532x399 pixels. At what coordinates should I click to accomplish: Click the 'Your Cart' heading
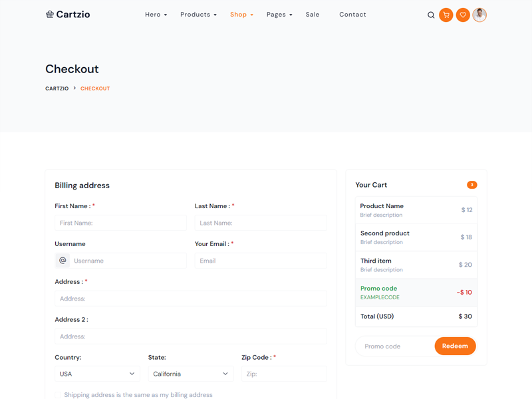(x=371, y=185)
